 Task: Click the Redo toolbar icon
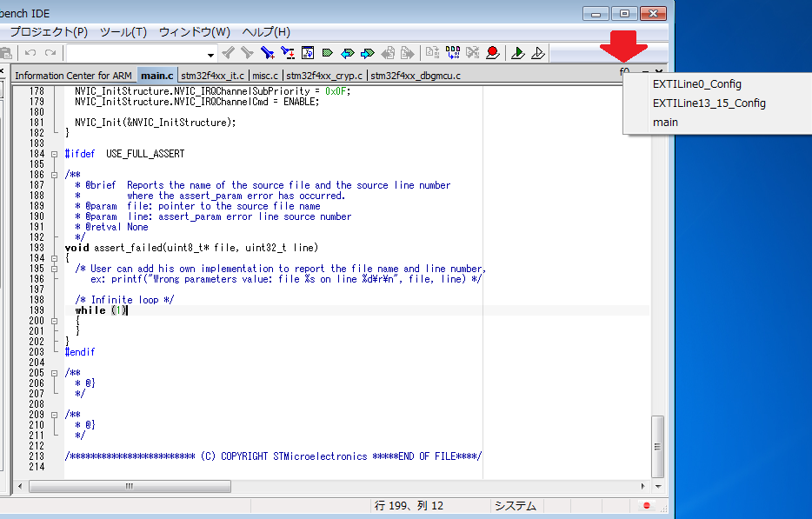tap(50, 53)
